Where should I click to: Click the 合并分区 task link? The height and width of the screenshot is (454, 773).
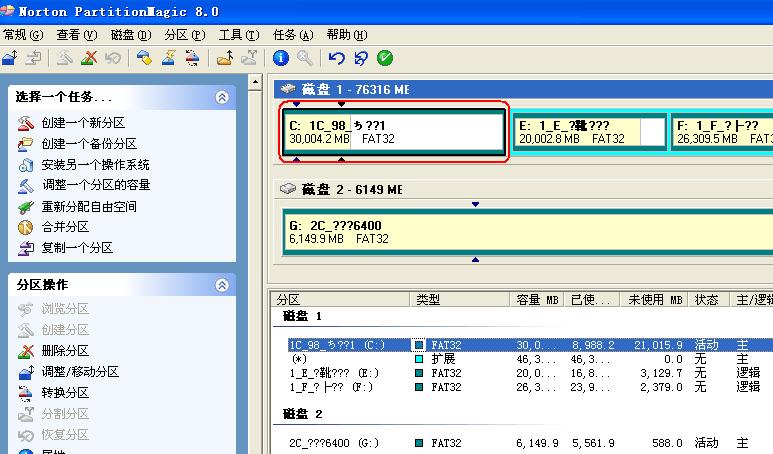65,227
